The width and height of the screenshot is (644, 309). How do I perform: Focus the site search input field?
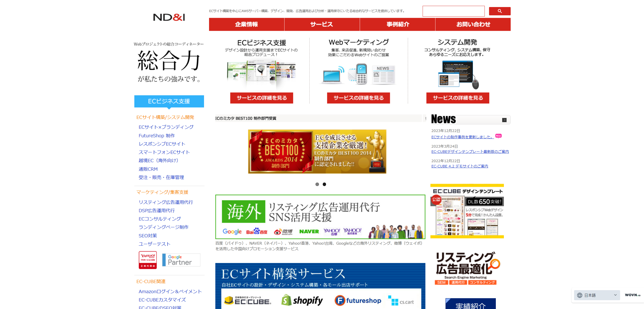point(454,11)
